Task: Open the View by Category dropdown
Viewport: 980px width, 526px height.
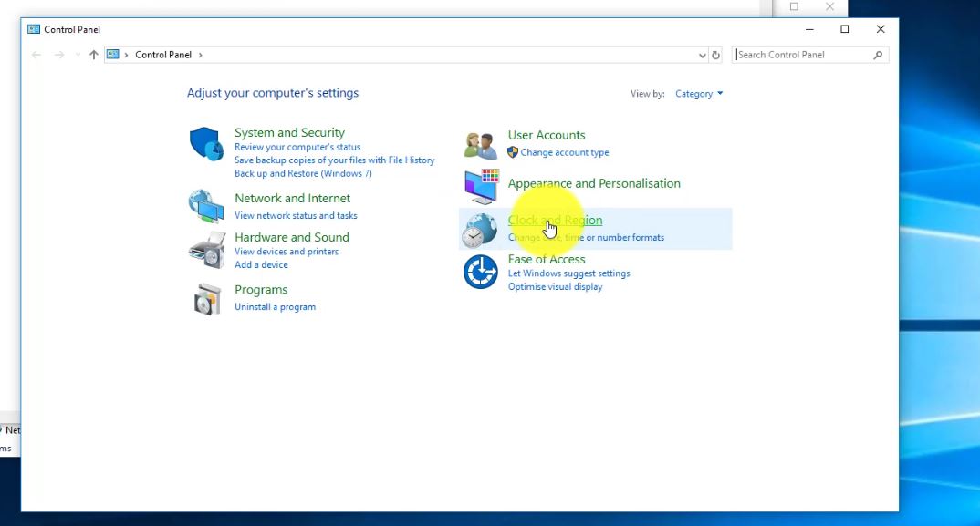Action: coord(699,94)
